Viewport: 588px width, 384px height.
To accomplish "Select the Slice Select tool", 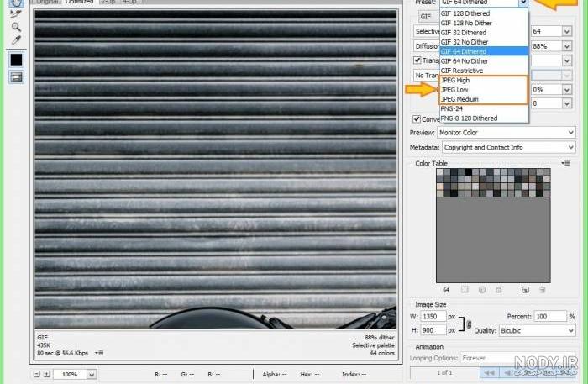I will pos(16,14).
